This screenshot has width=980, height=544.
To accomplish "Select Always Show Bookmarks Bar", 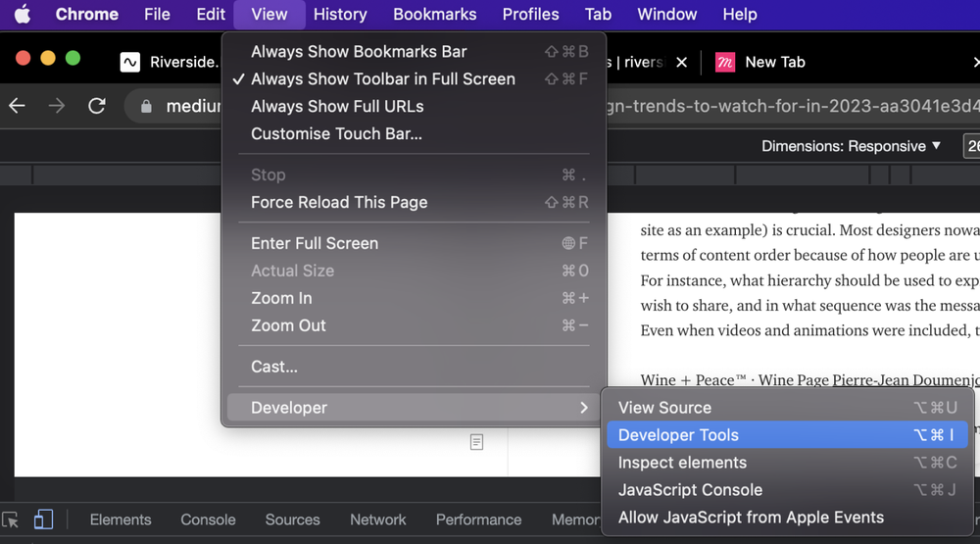I will [x=414, y=51].
